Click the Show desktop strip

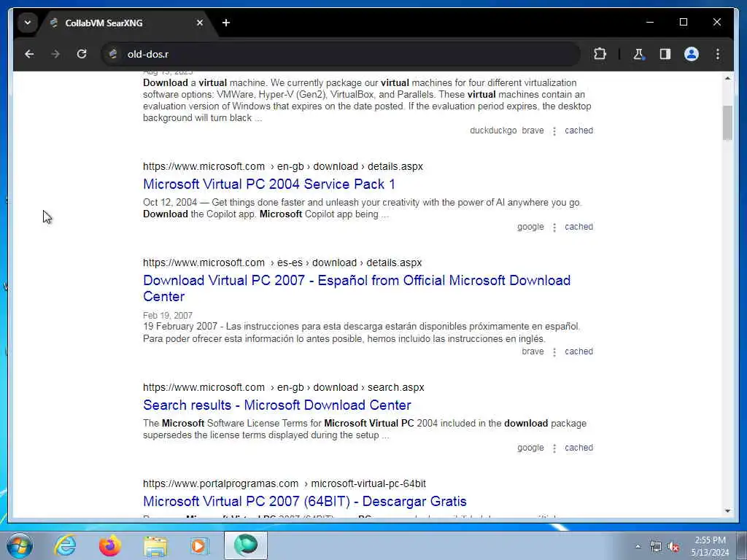tap(742, 545)
